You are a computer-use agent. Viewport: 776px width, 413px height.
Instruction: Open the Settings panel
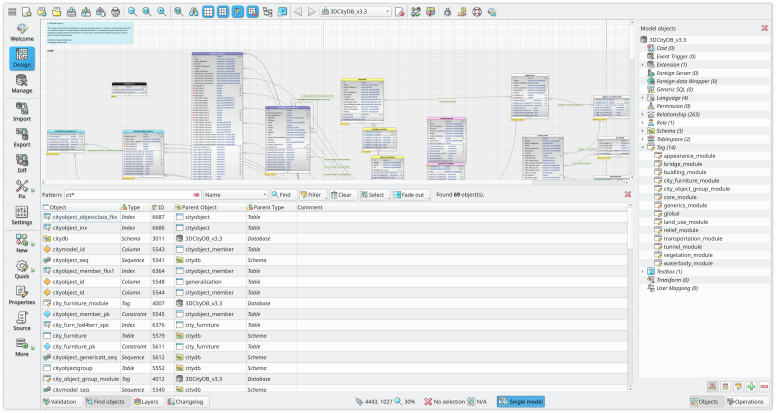(22, 216)
